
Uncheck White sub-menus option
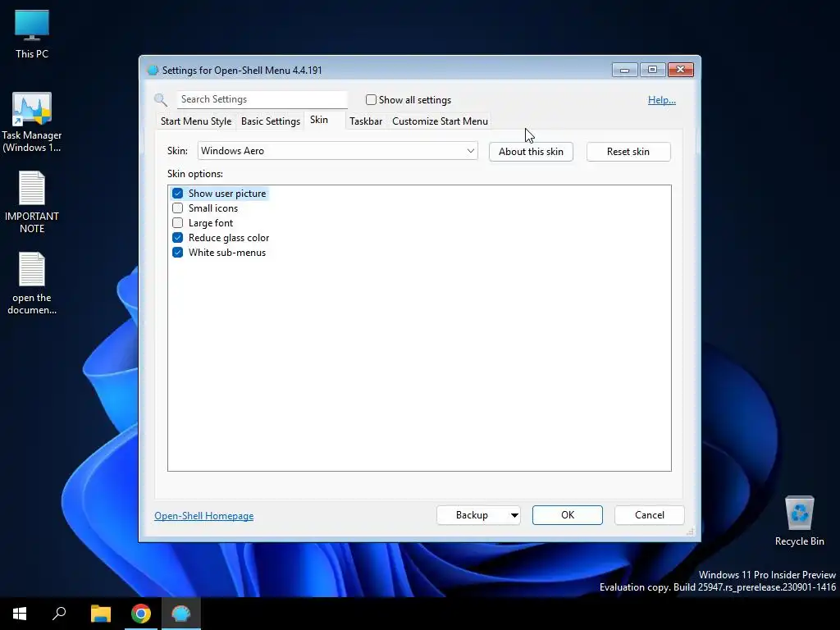[x=178, y=253]
